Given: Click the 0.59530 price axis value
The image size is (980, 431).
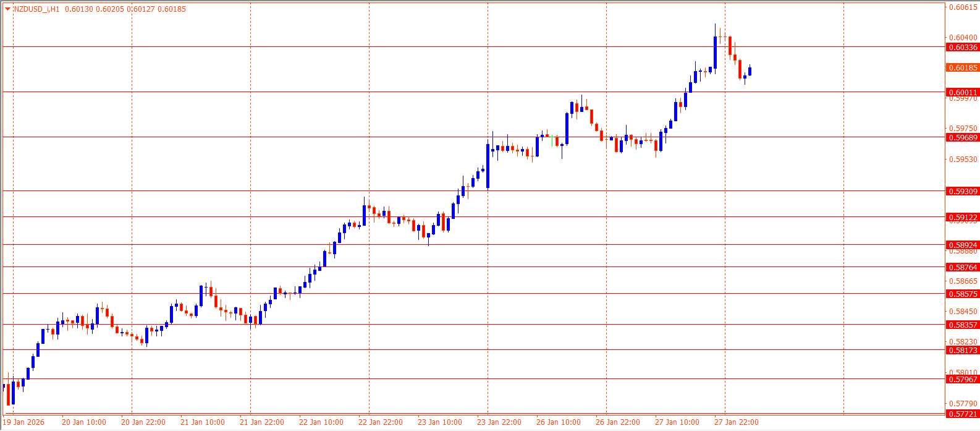Looking at the screenshot, I should [x=963, y=160].
